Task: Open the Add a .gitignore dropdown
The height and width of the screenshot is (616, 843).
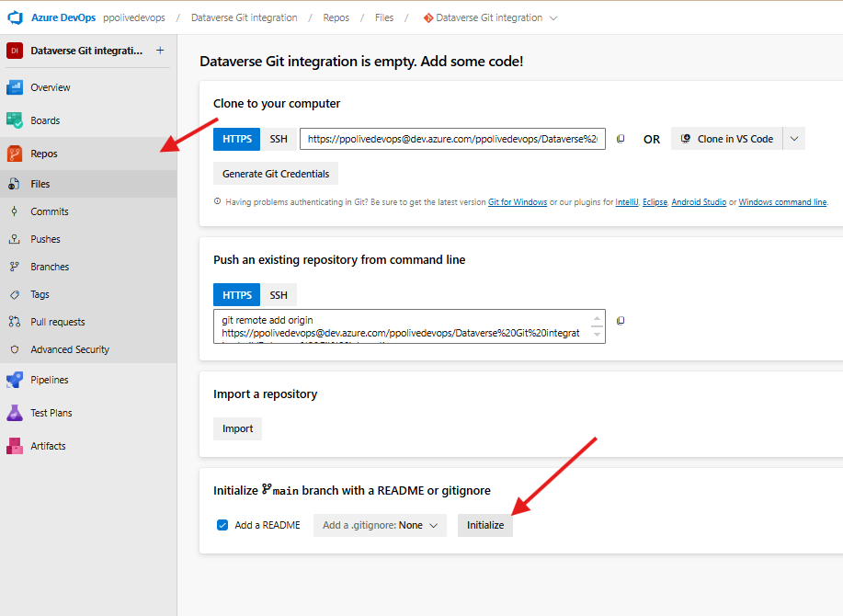Action: (380, 525)
